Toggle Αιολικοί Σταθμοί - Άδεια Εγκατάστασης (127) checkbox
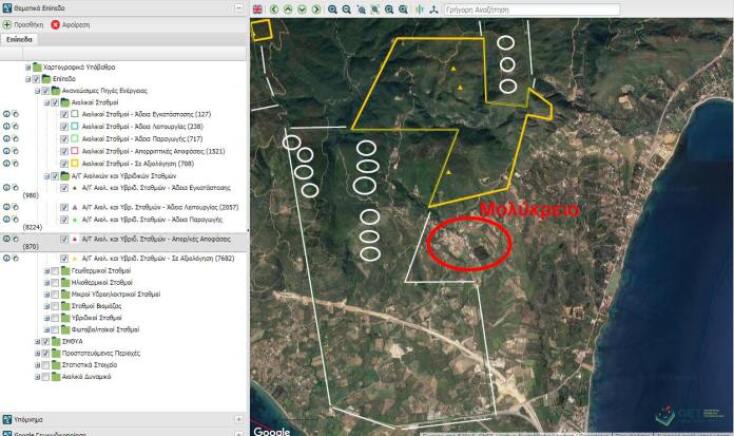The height and width of the screenshot is (436, 734). click(64, 114)
